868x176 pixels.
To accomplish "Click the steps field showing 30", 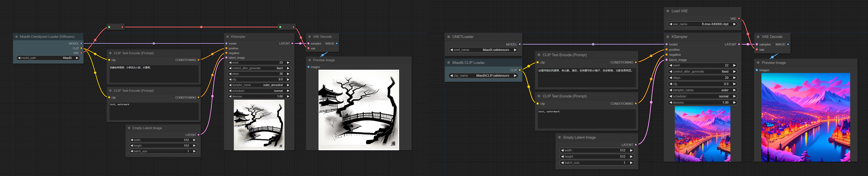I will (259, 74).
